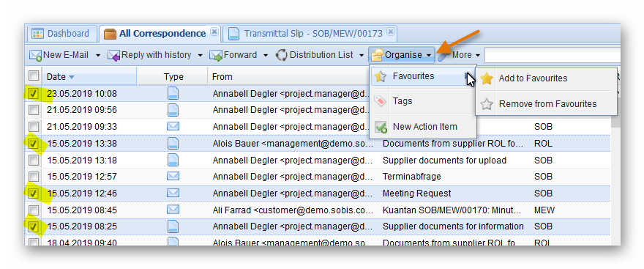Screen dimensions: 644x269
Task: Click the filled star Add to Favourites icon
Action: coord(487,78)
